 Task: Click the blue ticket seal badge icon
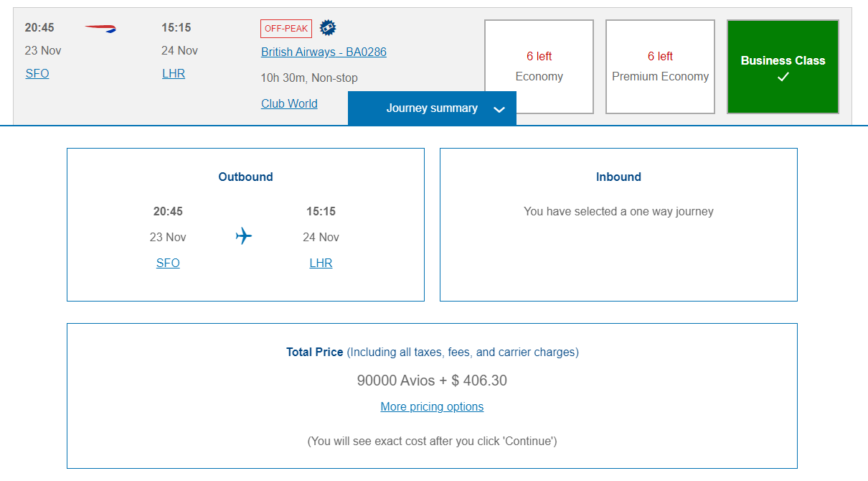pyautogui.click(x=328, y=28)
